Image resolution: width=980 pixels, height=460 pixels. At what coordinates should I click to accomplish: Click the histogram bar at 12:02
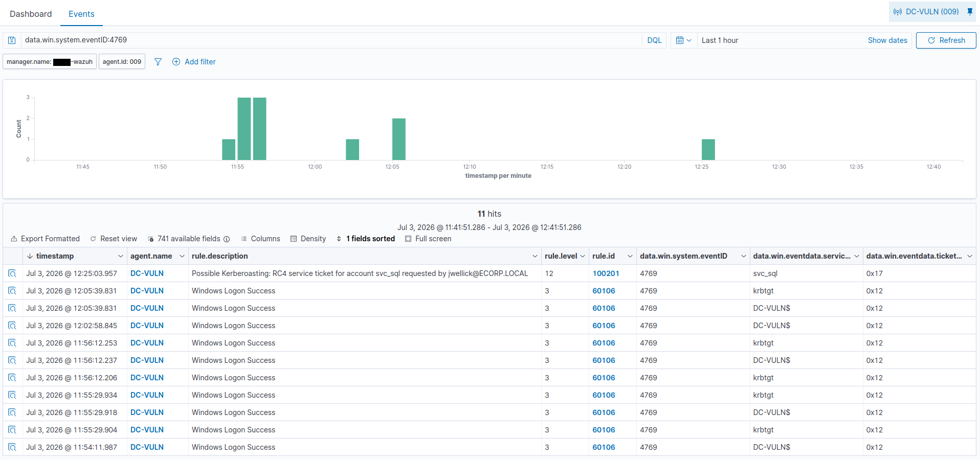coord(352,149)
